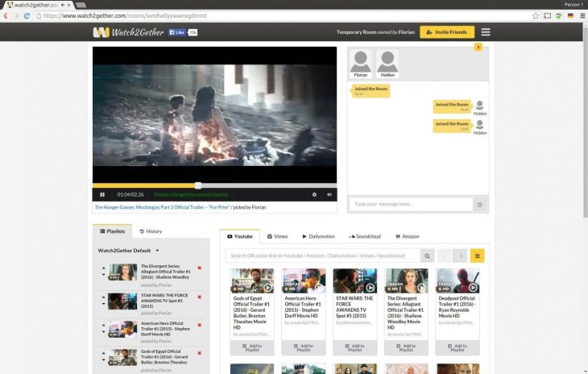Toggle the yellow list view button
The image size is (588, 374).
(477, 256)
